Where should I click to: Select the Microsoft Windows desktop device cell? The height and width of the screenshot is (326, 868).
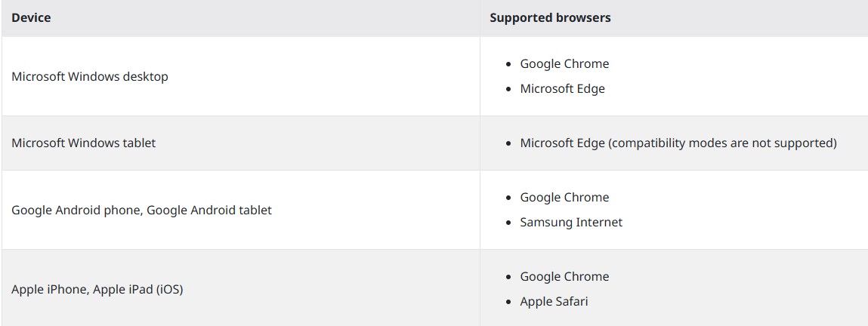pos(90,76)
